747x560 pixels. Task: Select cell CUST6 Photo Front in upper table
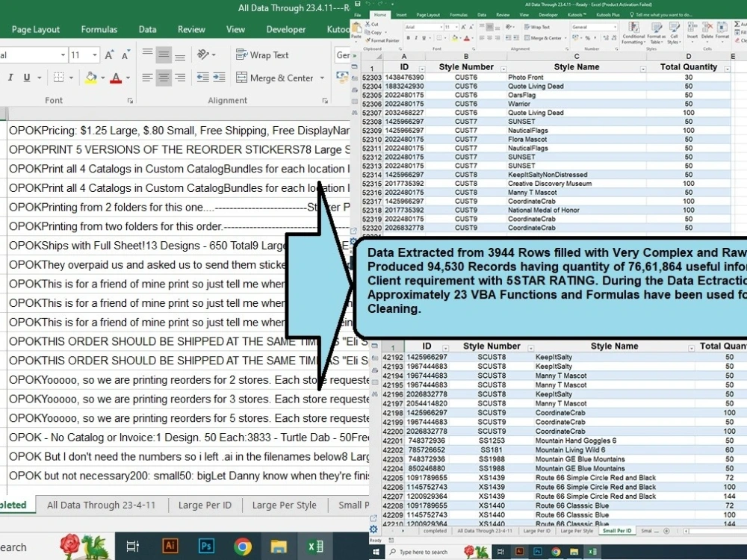(466, 77)
